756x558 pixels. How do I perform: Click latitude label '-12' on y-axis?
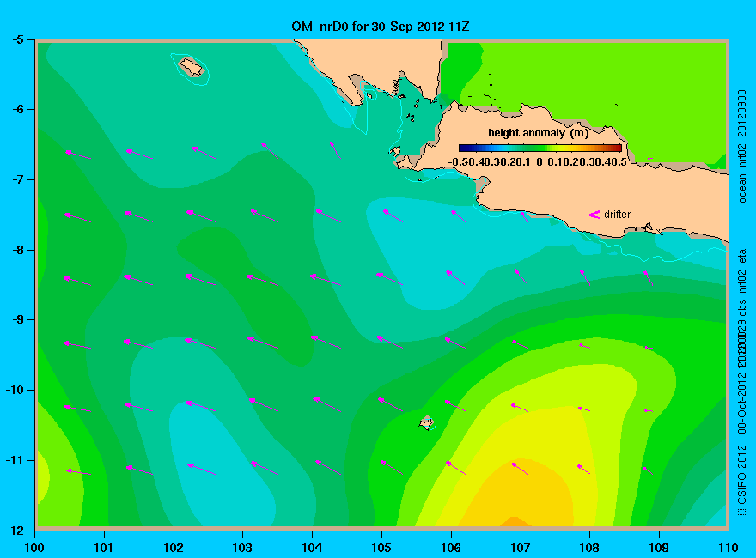pos(15,530)
